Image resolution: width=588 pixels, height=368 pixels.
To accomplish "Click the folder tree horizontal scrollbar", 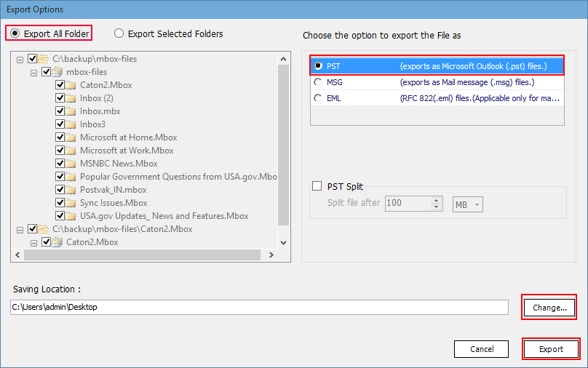I will (x=142, y=255).
